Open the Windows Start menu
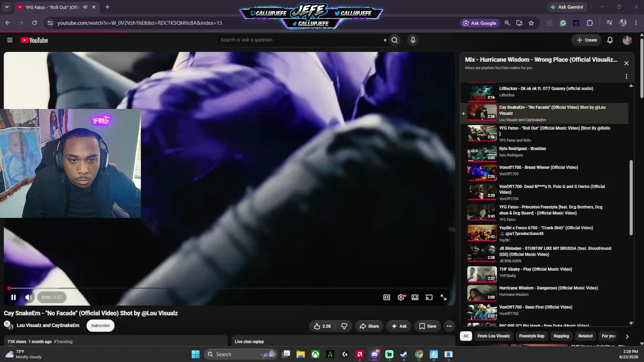The image size is (644, 362). 196,354
